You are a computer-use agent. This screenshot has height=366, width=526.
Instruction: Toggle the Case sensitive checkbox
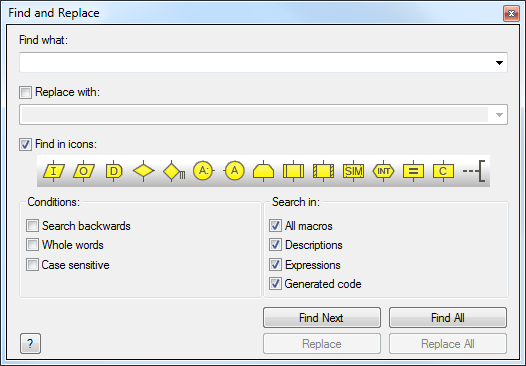(32, 265)
